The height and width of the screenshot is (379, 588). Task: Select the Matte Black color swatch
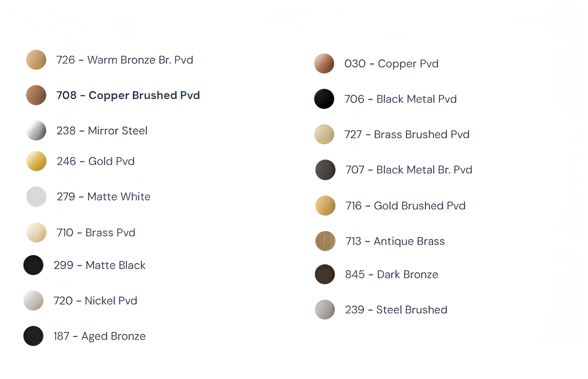[x=33, y=265]
